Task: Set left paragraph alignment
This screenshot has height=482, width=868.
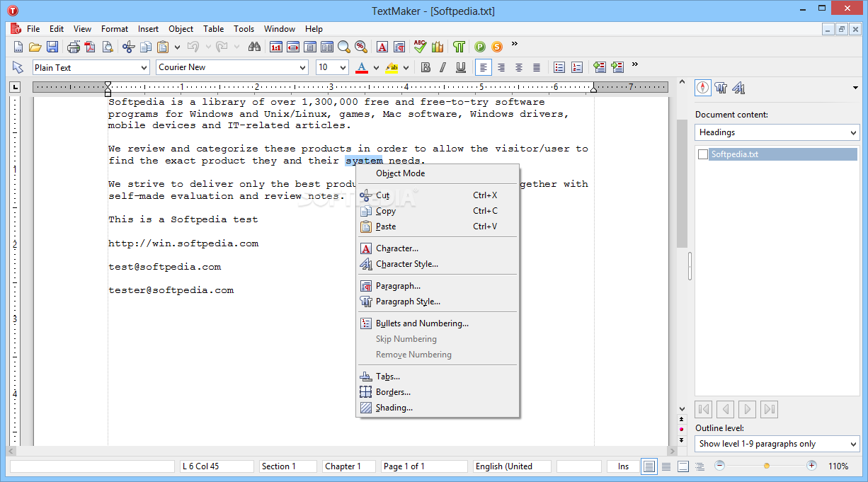Action: click(484, 67)
